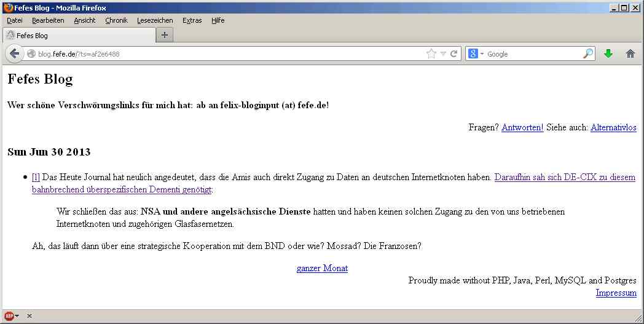Go to the Home page icon
Screen dimensions: 644x324
coord(630,54)
